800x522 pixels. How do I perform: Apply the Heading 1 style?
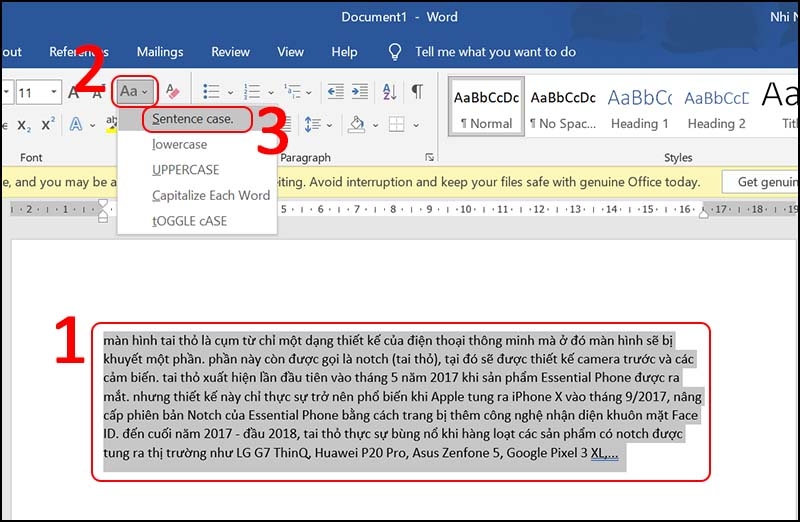click(639, 107)
